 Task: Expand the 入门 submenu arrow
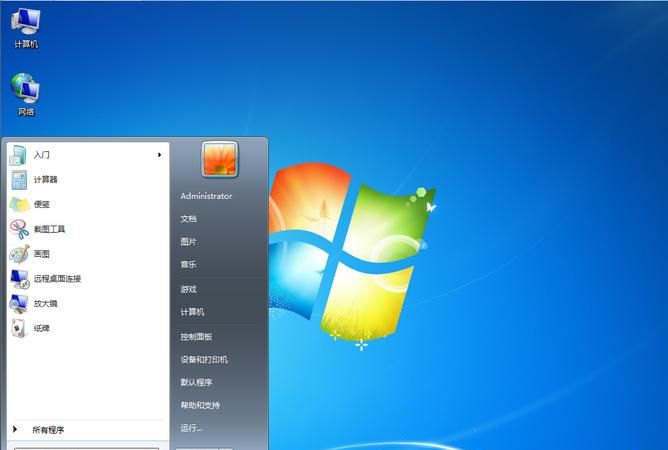(x=159, y=155)
